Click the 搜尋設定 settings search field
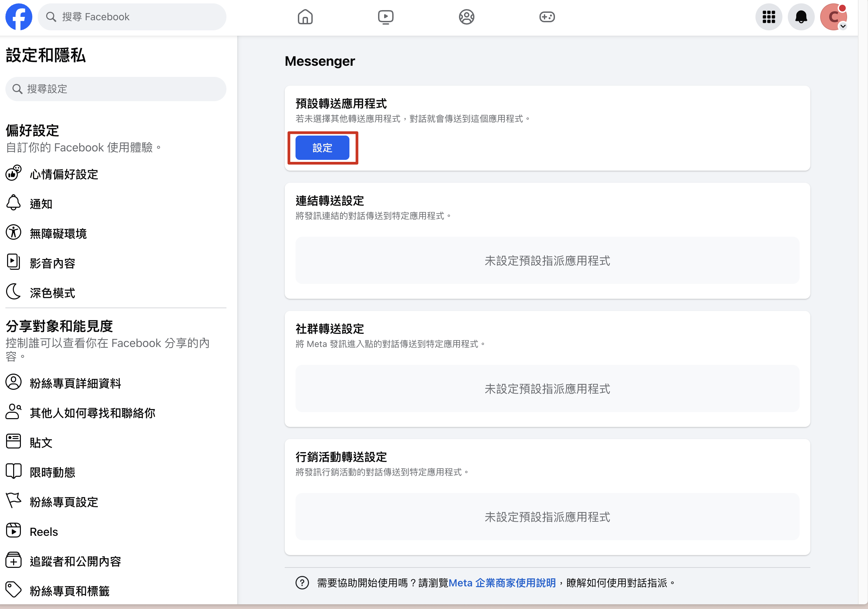 pyautogui.click(x=116, y=89)
